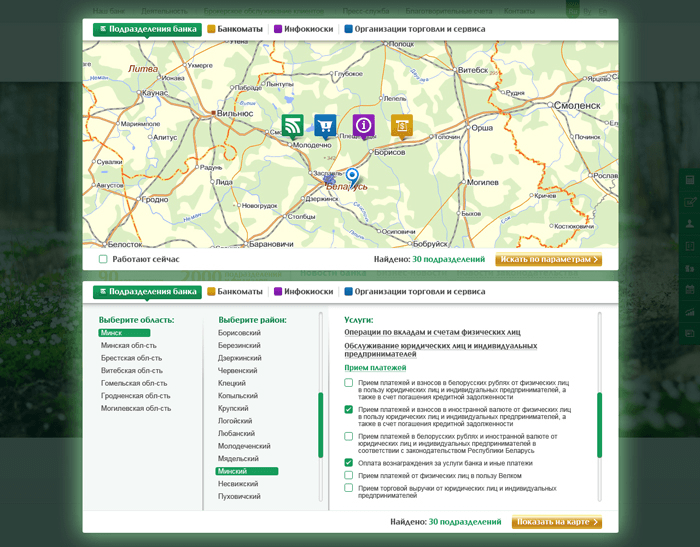Collapse the Прием платежей section
This screenshot has height=547, width=700.
click(375, 367)
